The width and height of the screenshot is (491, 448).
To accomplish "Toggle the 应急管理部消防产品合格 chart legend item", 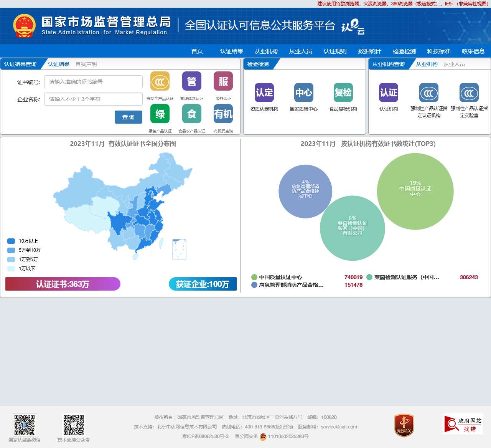I will point(287,285).
